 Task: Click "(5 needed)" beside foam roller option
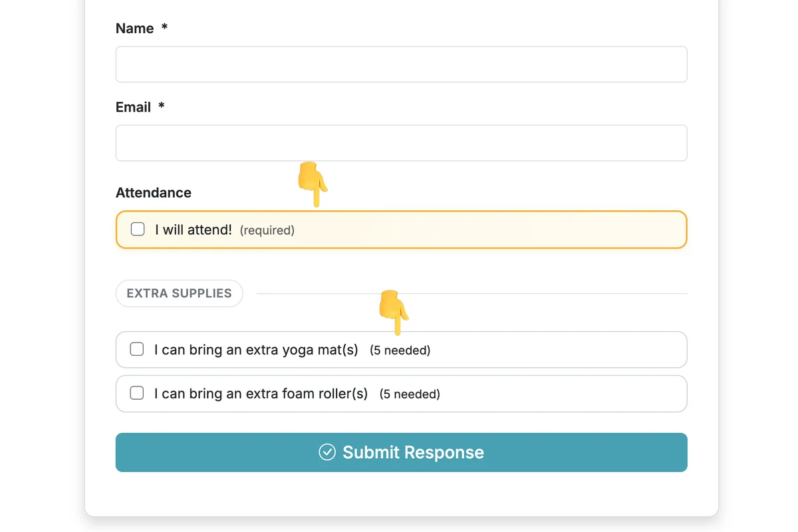(410, 394)
